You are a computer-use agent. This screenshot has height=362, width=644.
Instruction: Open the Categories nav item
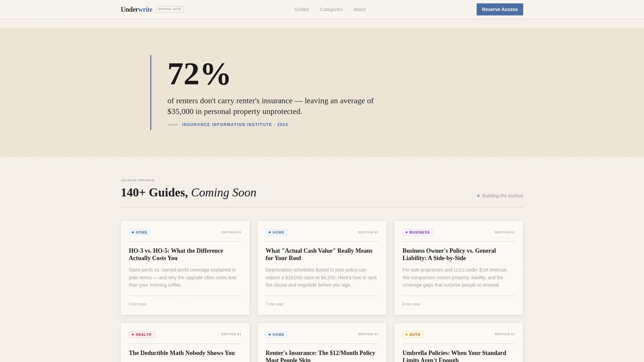[331, 9]
